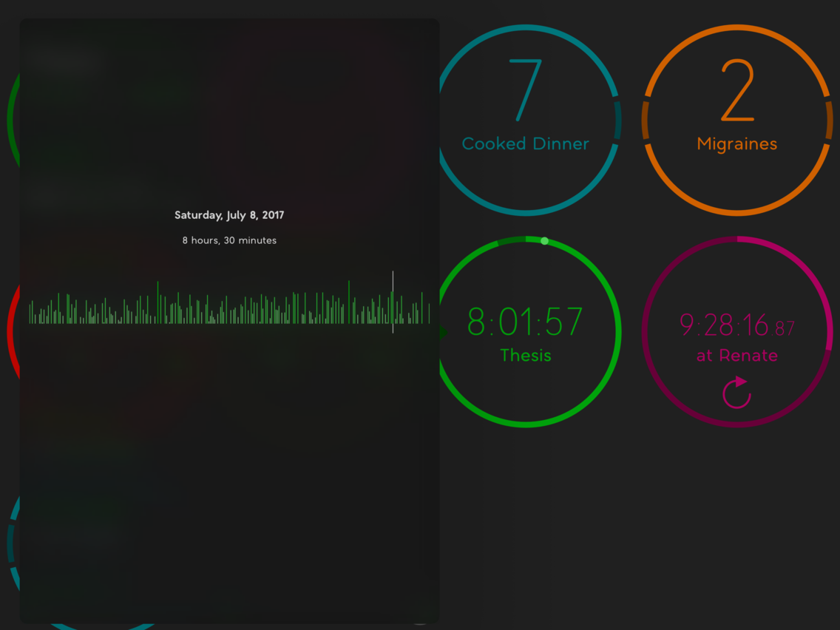840x630 pixels.
Task: Tap the Cooked Dinner counter circle
Action: point(526,120)
